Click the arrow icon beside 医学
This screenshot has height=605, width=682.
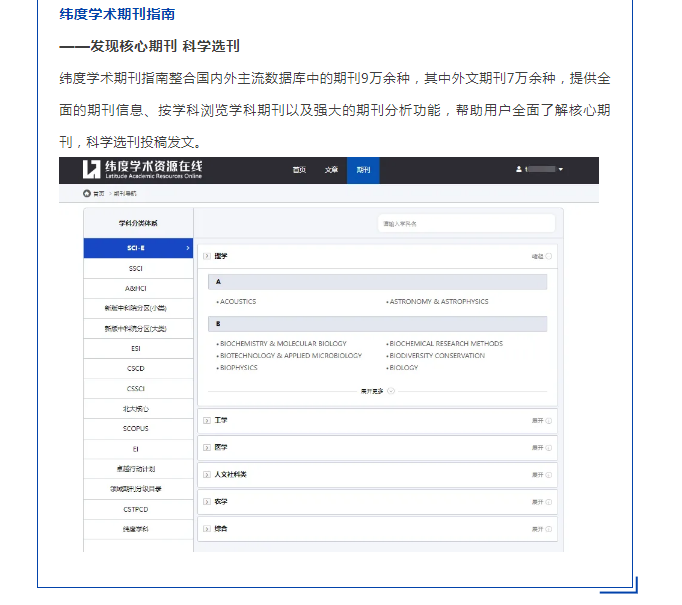tap(207, 448)
